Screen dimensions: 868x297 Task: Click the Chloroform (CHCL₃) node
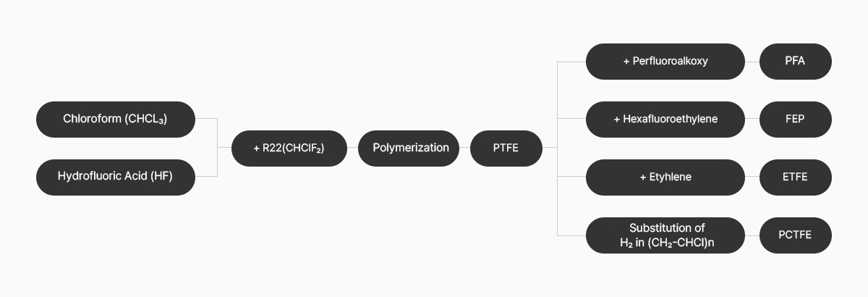pos(116,120)
